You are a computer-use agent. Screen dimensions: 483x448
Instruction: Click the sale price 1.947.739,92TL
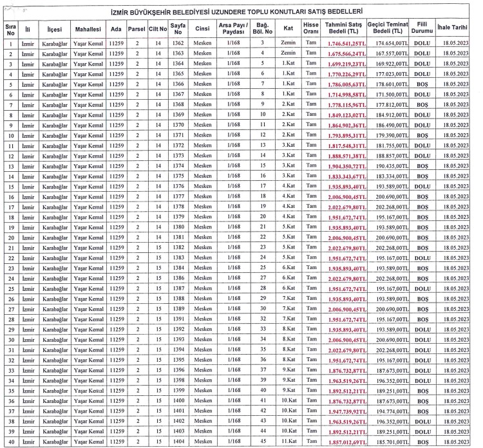coord(348,412)
